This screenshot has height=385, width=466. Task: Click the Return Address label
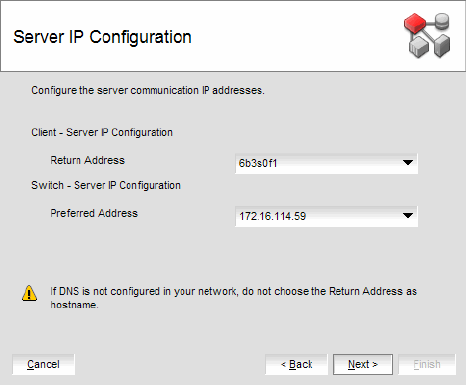tap(87, 160)
